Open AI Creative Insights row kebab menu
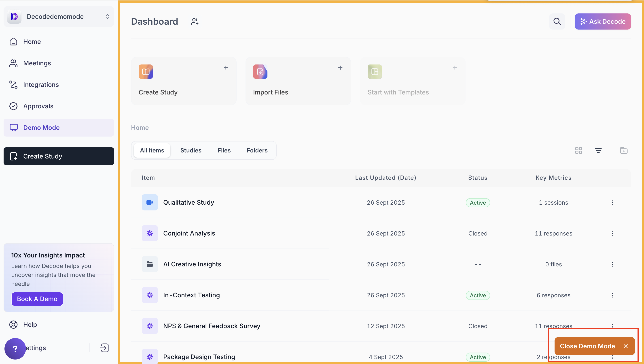Screen dimensions: 644x364 point(612,264)
